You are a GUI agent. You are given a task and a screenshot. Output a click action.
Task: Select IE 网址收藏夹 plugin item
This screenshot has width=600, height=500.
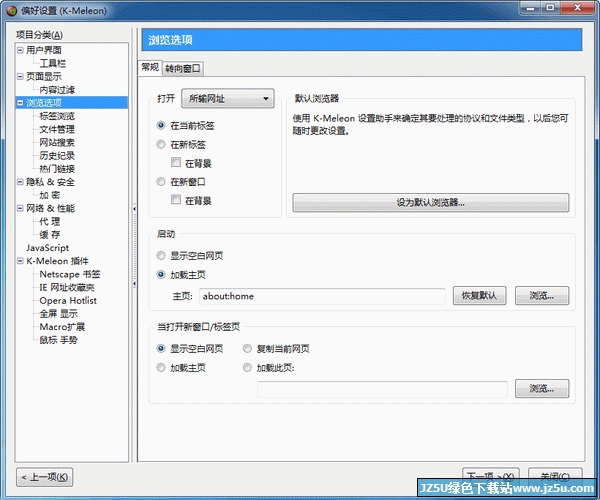point(67,287)
